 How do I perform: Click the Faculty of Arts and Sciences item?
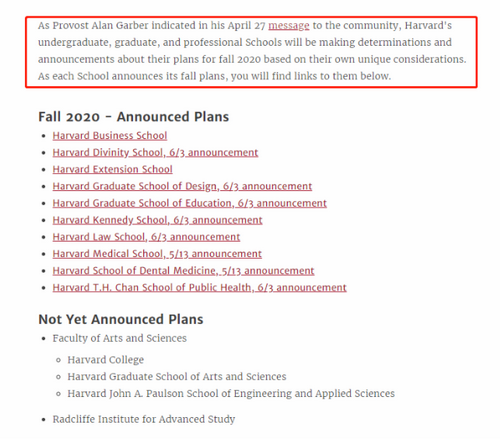(119, 338)
